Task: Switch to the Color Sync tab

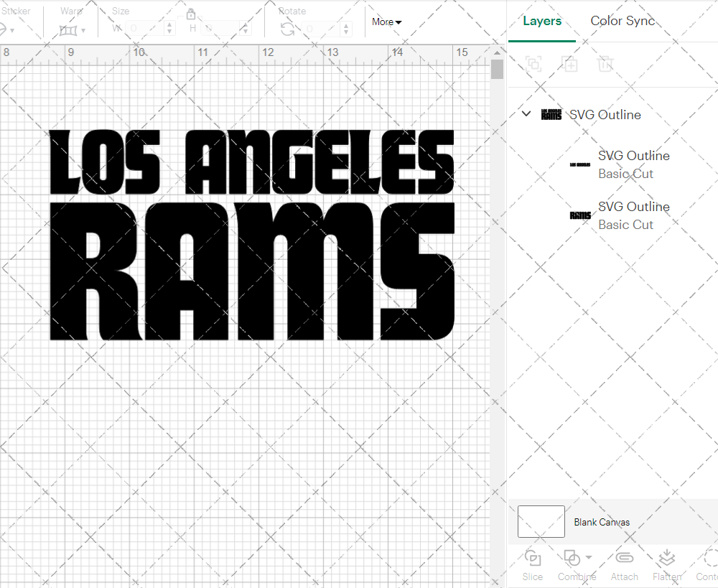Action: 623,21
